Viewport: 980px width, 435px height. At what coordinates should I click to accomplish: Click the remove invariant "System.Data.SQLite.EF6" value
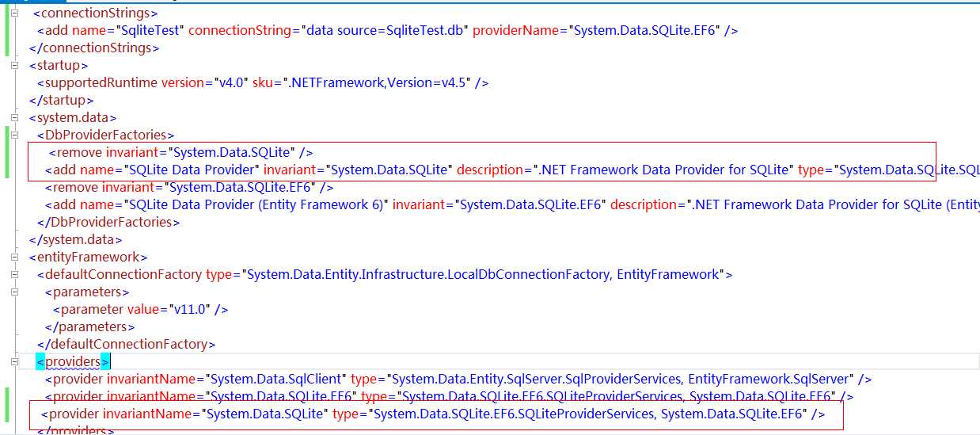[x=242, y=187]
